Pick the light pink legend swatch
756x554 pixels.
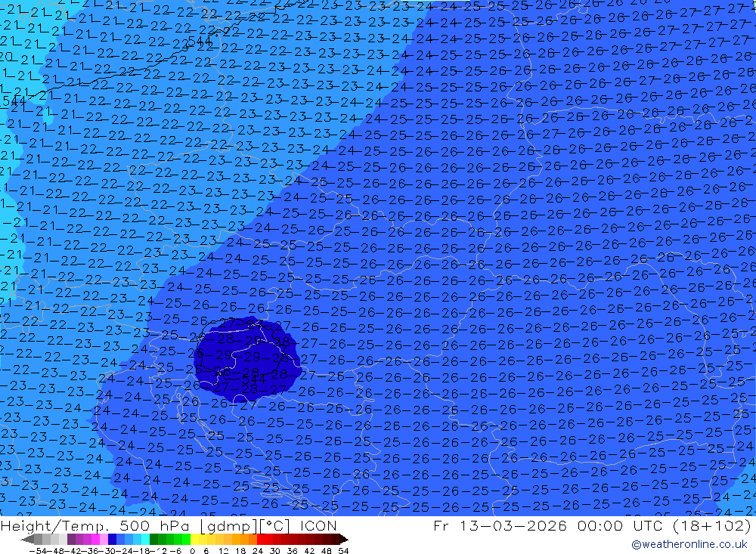[x=104, y=540]
